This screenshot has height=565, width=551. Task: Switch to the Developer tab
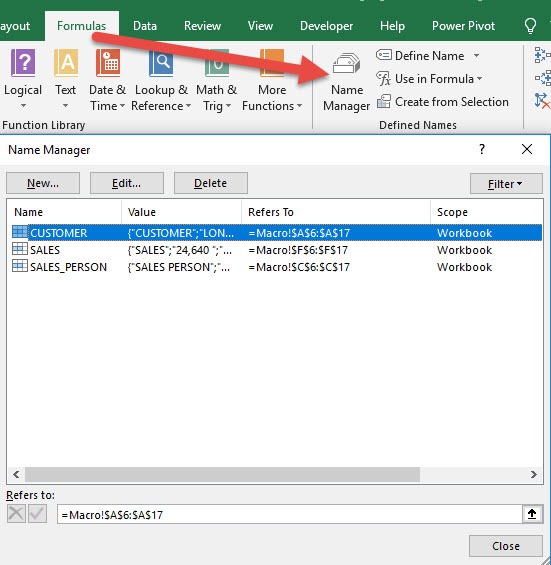[x=326, y=26]
